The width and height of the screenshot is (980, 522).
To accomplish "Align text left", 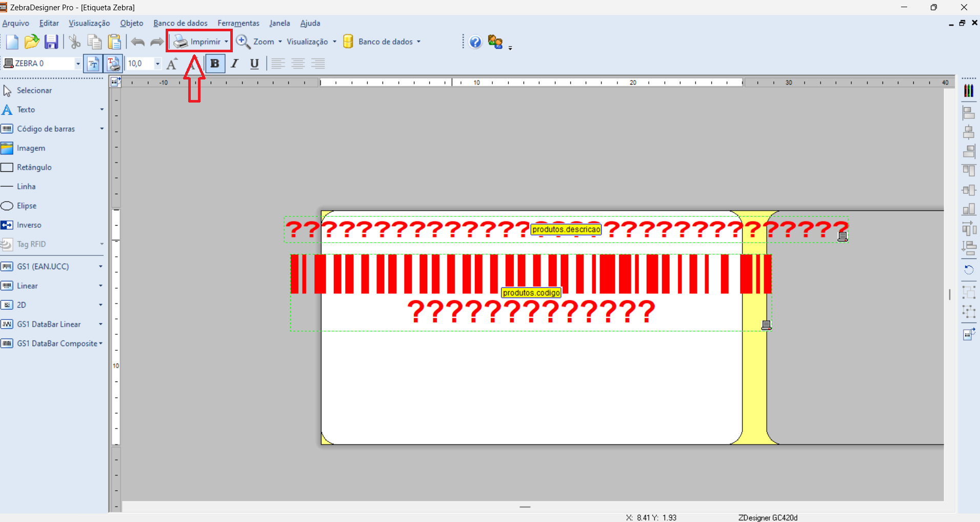I will coord(278,64).
